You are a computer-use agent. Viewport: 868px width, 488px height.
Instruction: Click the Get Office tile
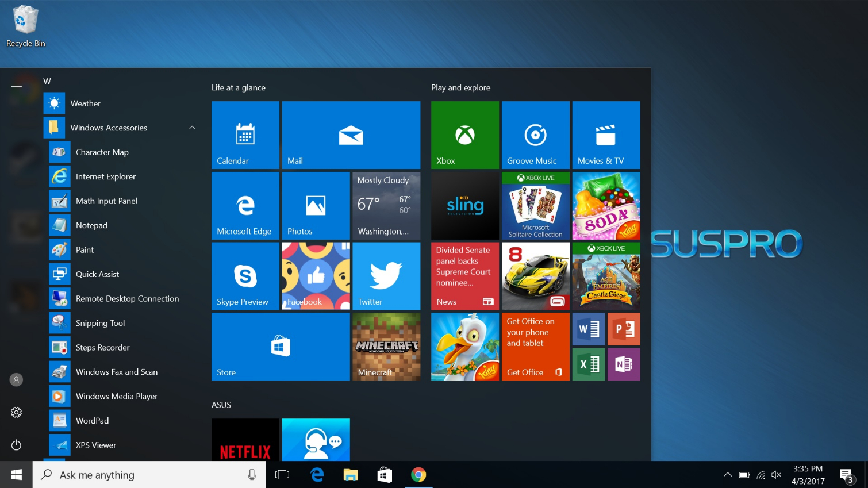point(536,347)
